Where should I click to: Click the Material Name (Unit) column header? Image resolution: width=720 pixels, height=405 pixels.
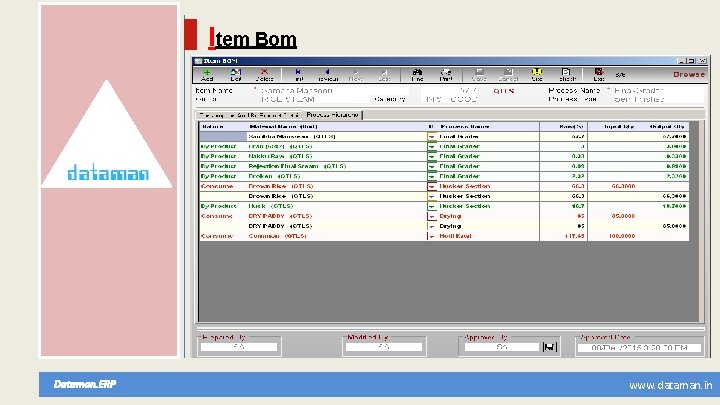(x=337, y=126)
